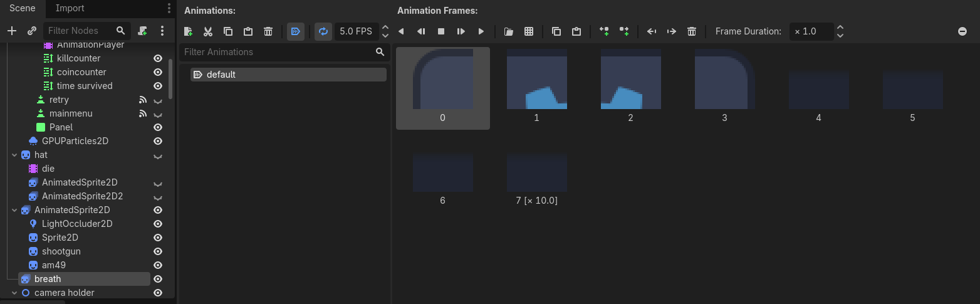Stop the animation playback
980x304 pixels.
[x=441, y=31]
